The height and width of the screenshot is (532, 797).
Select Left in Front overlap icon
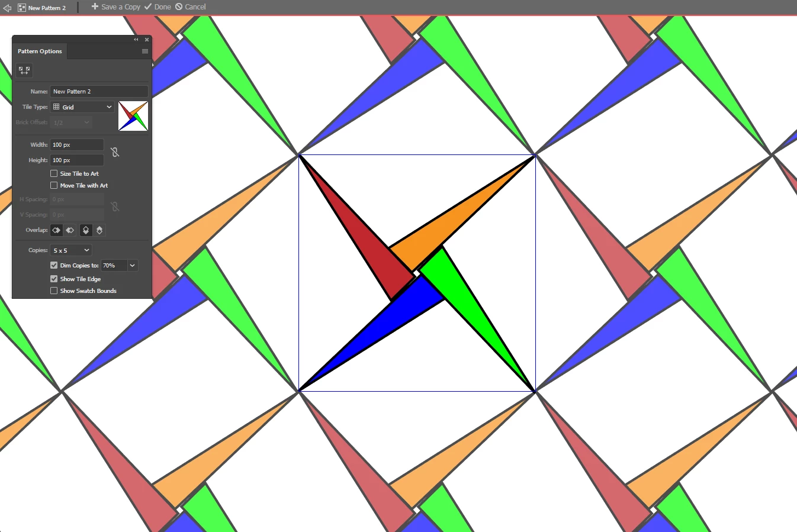[x=57, y=230]
